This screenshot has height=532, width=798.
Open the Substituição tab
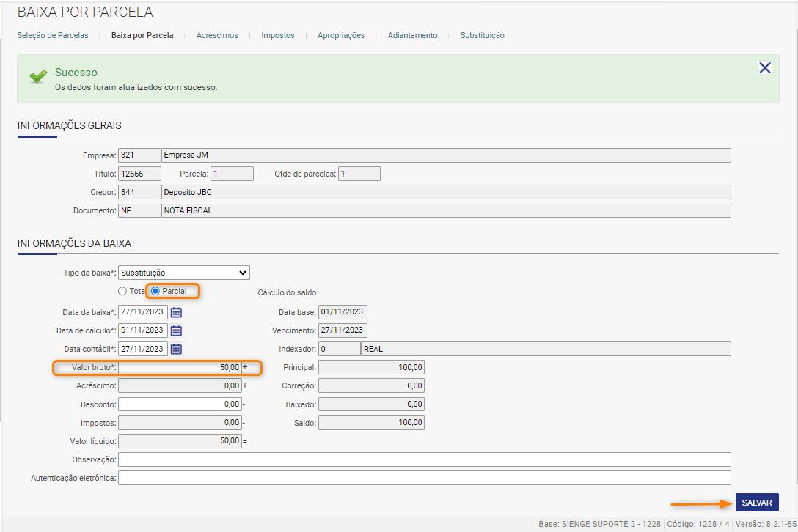[483, 35]
